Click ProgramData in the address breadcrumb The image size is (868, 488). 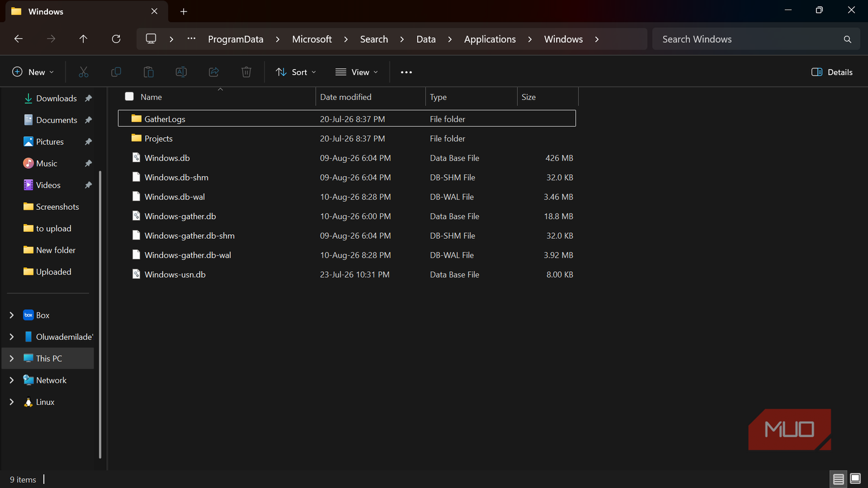click(x=236, y=39)
